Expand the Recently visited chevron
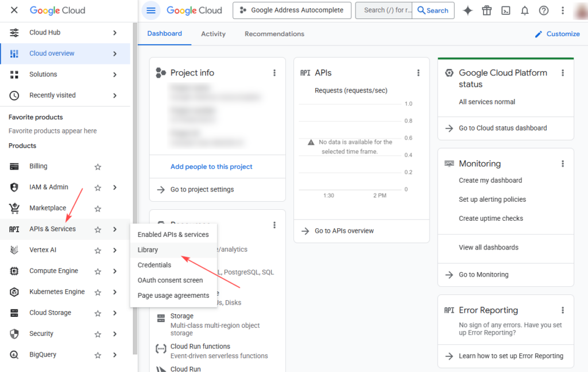The image size is (588, 372). coord(115,95)
